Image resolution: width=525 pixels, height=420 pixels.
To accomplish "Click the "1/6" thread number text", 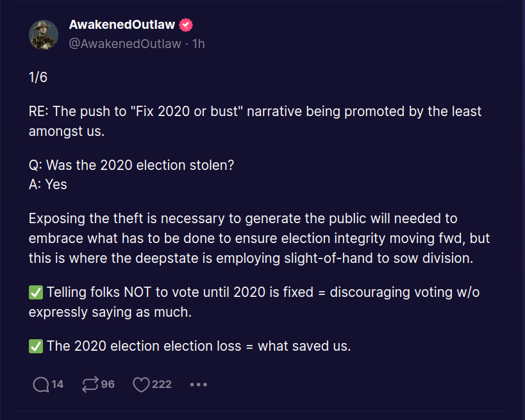I will pyautogui.click(x=38, y=78).
